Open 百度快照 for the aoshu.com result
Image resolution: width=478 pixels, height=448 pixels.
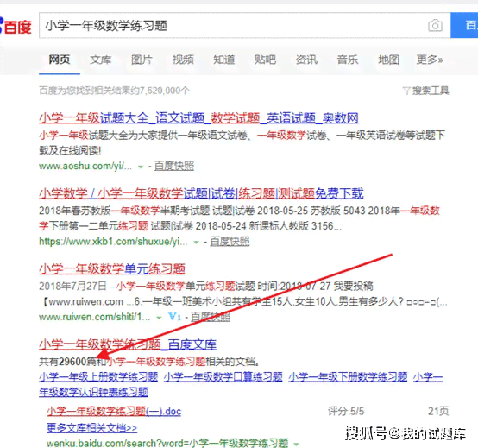point(174,166)
